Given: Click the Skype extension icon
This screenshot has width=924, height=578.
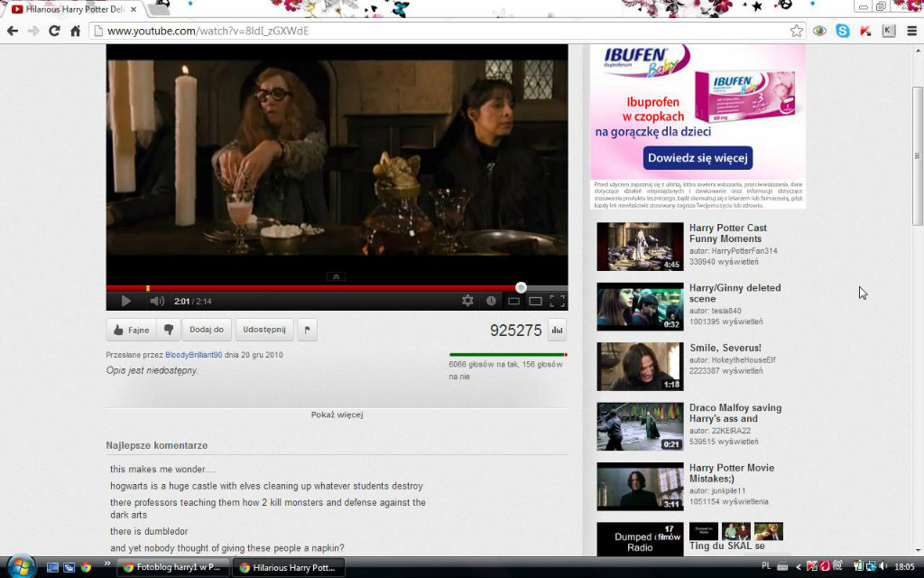Looking at the screenshot, I should [x=843, y=31].
